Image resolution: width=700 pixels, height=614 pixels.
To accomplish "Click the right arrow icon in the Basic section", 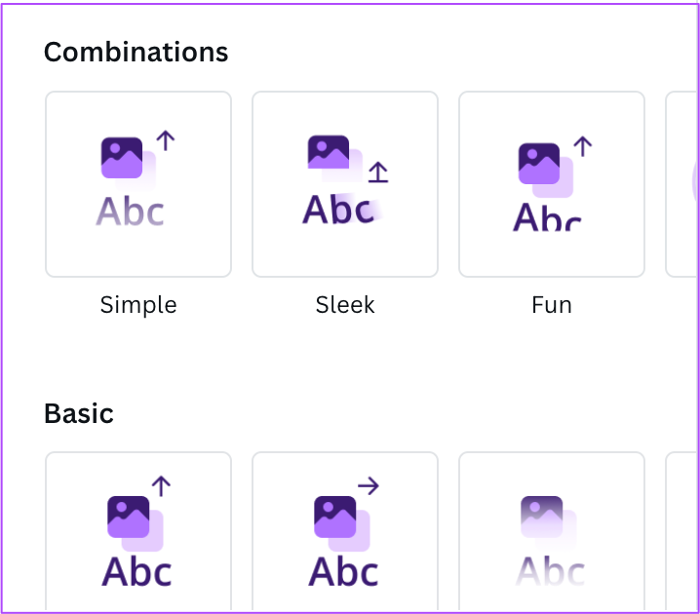I will pyautogui.click(x=369, y=486).
